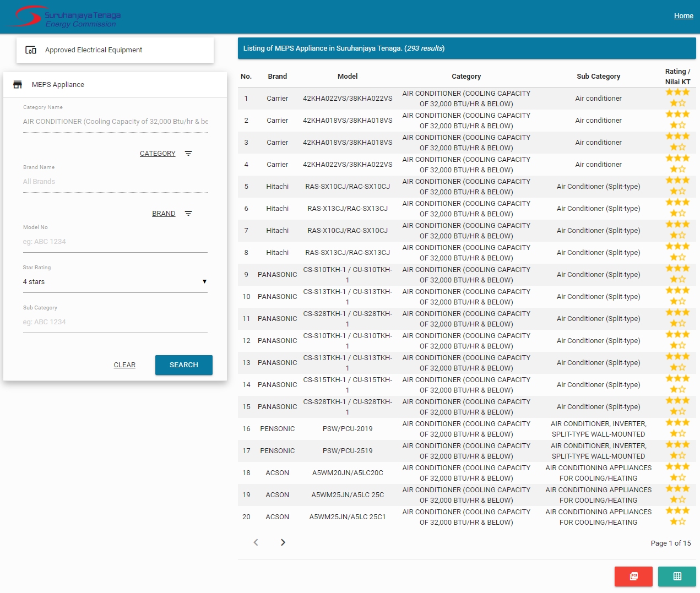Image resolution: width=700 pixels, height=593 pixels.
Task: Open the Approved Electrical Equipment section
Action: coord(94,50)
